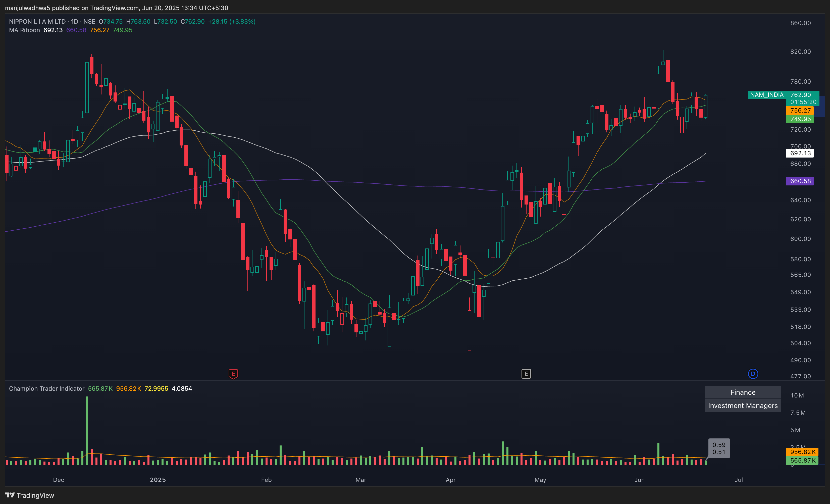This screenshot has width=830, height=504.
Task: Click the green 749.95 price axis tag
Action: [x=800, y=119]
